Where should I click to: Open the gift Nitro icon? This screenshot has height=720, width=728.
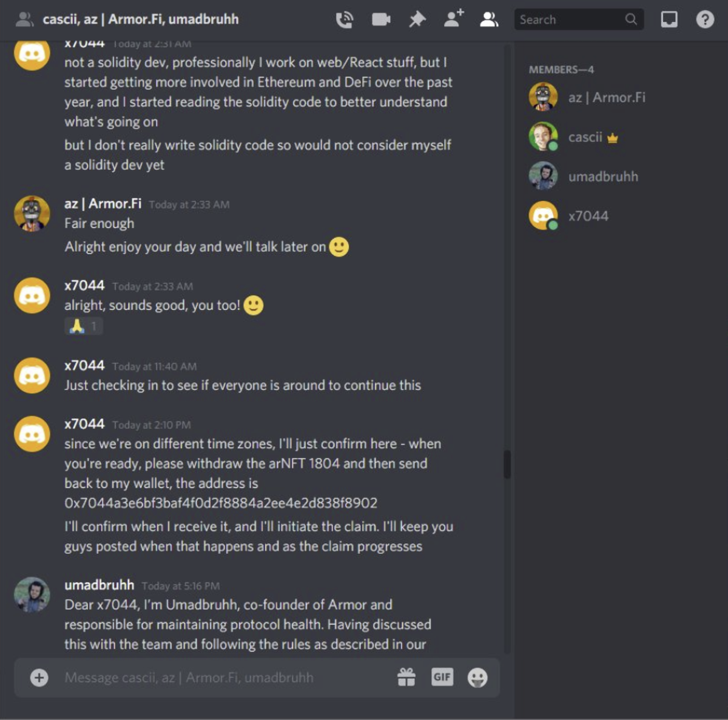(x=406, y=677)
